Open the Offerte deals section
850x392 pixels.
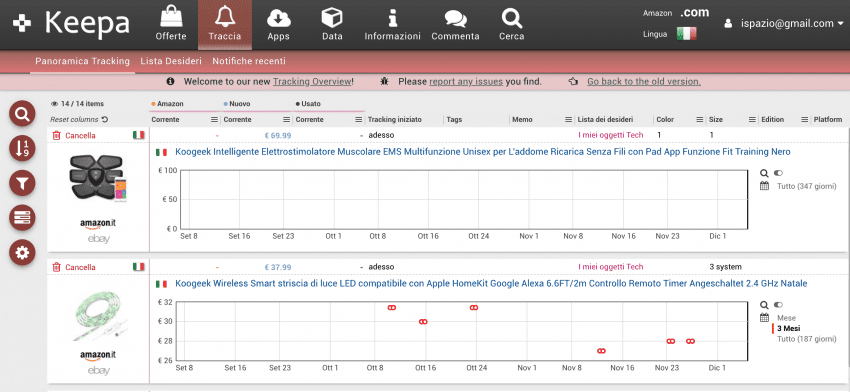pyautogui.click(x=171, y=24)
